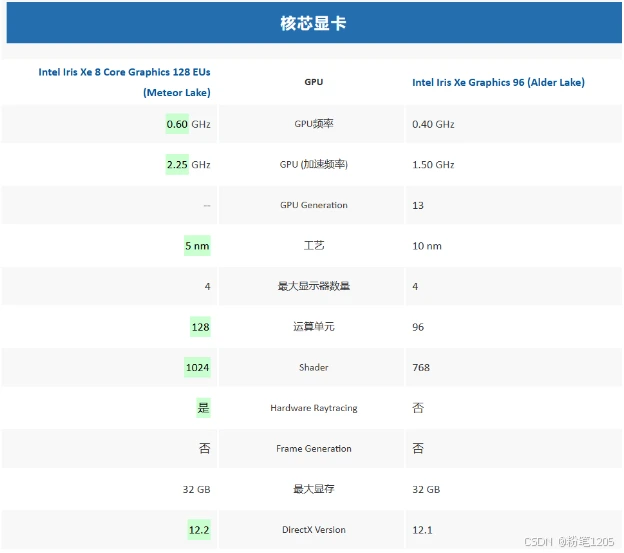Click the 12.1 DirectX version value

pos(422,530)
